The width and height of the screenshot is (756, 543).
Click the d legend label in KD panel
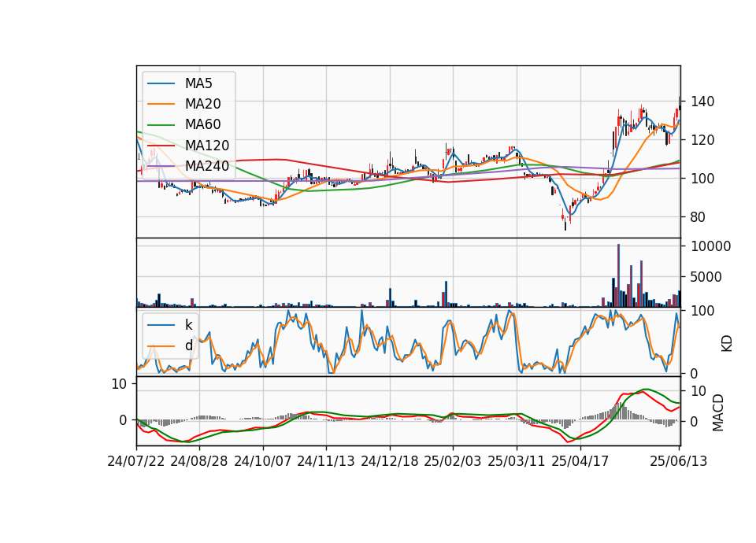tap(188, 345)
